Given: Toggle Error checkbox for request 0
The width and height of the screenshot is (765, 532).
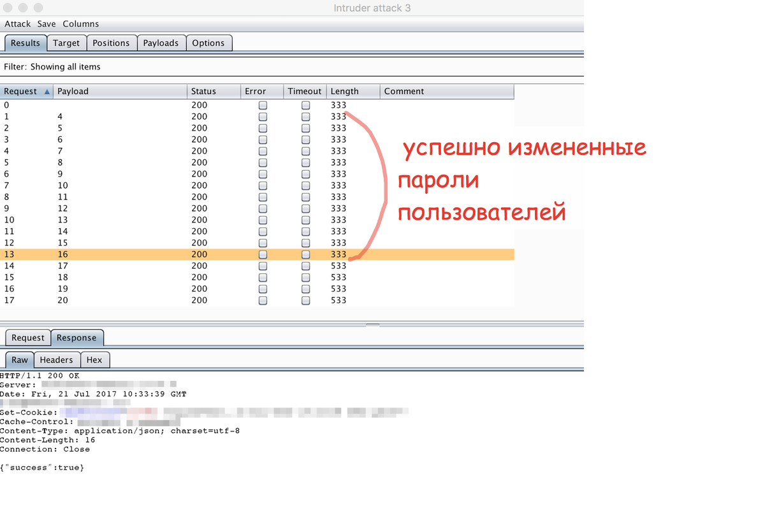Looking at the screenshot, I should 263,105.
